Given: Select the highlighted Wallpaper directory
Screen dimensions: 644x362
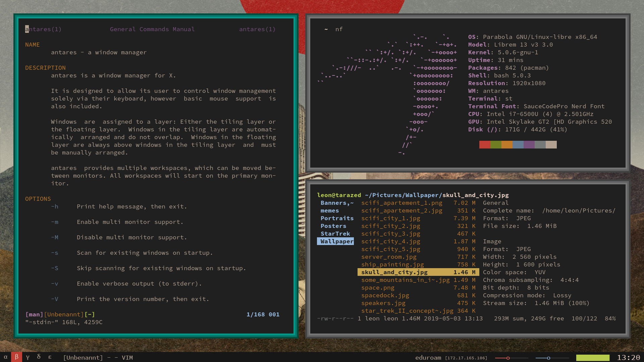Looking at the screenshot, I should tap(336, 241).
